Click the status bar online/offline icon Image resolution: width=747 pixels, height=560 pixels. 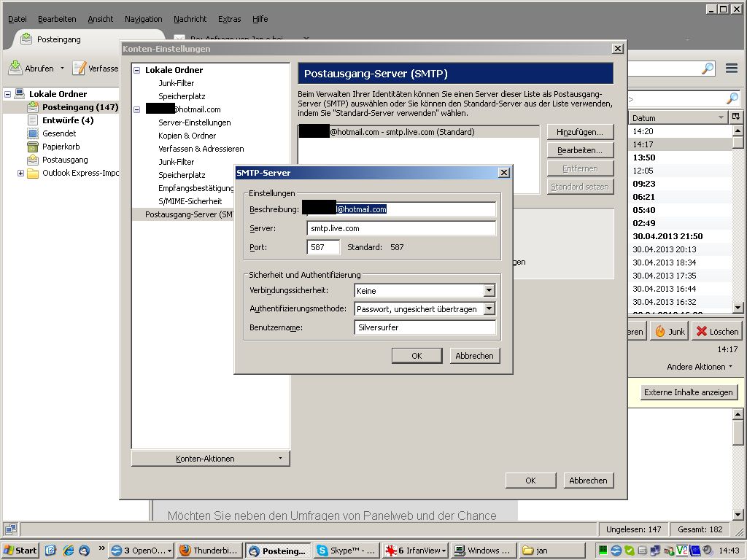(10, 529)
